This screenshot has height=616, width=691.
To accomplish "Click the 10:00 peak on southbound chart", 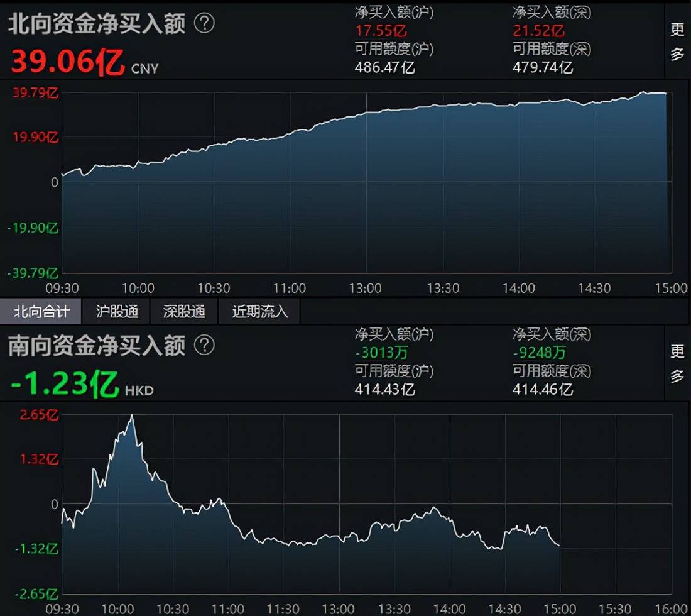I will tap(132, 415).
